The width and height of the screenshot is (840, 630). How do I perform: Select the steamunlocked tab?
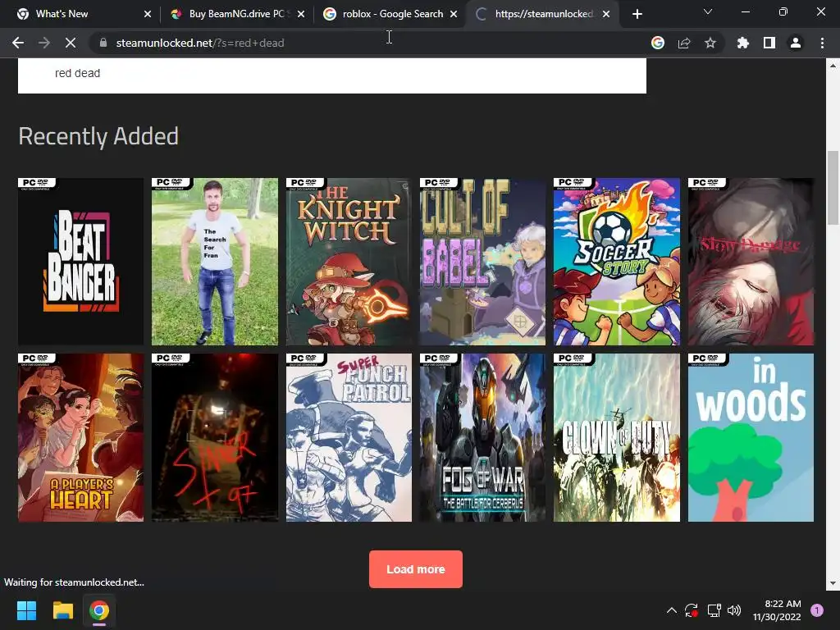544,14
